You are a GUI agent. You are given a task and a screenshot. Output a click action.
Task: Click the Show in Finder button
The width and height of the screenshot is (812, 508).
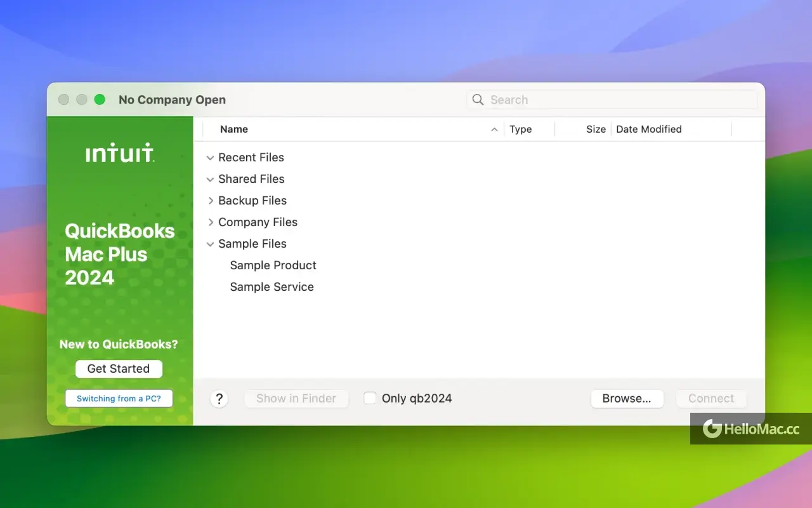tap(296, 398)
